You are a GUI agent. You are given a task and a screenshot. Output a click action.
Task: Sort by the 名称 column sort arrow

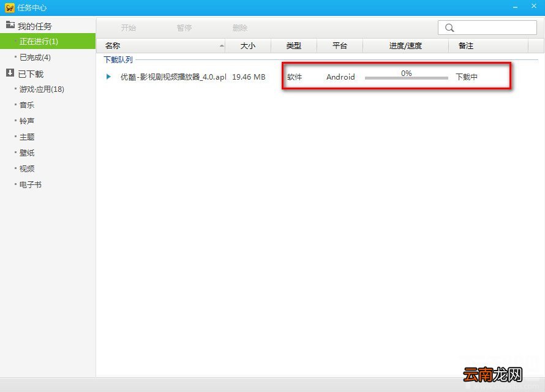point(222,46)
